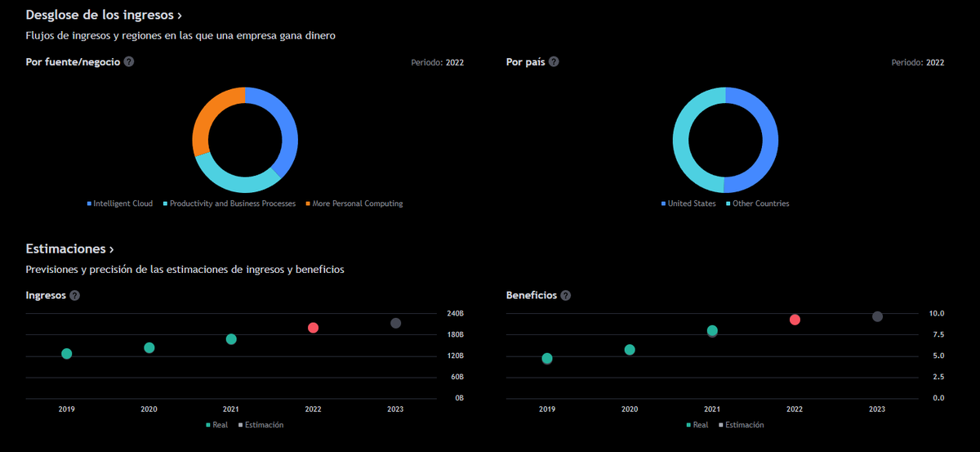Toggle Productivity and Business Processes legend item

[229, 204]
